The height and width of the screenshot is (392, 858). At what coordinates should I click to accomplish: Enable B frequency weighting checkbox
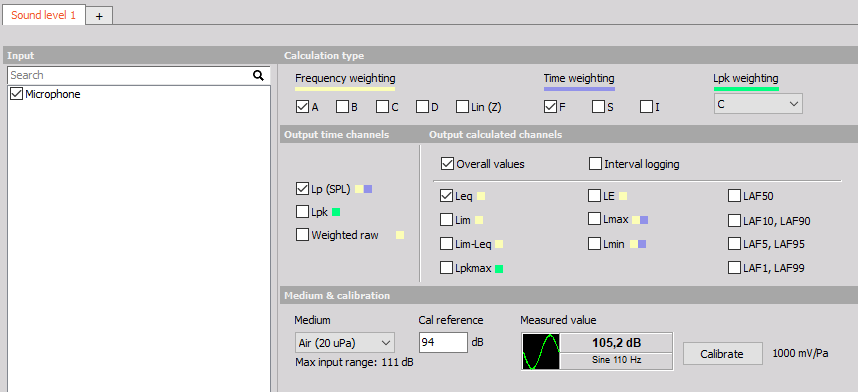point(342,107)
